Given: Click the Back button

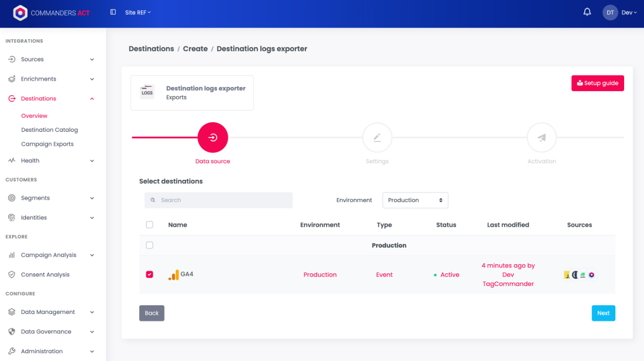Looking at the screenshot, I should tap(152, 313).
